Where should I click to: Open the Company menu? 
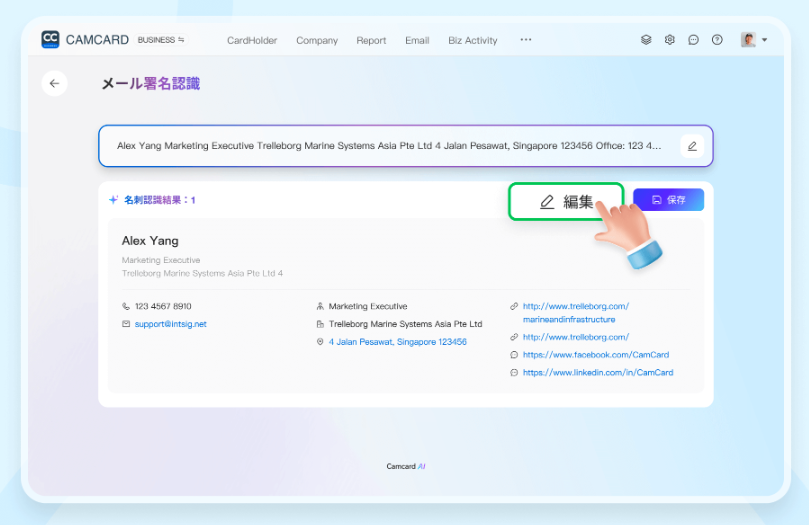(x=317, y=40)
